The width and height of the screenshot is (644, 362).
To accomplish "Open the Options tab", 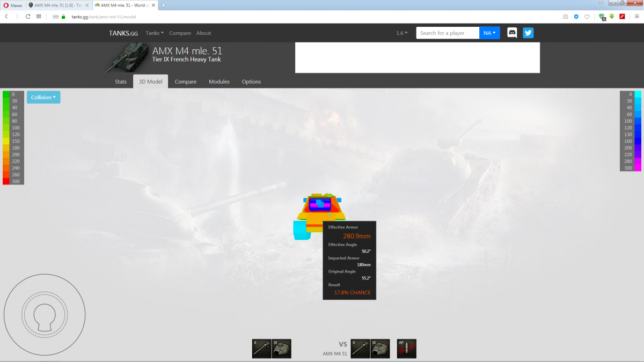I will (251, 82).
